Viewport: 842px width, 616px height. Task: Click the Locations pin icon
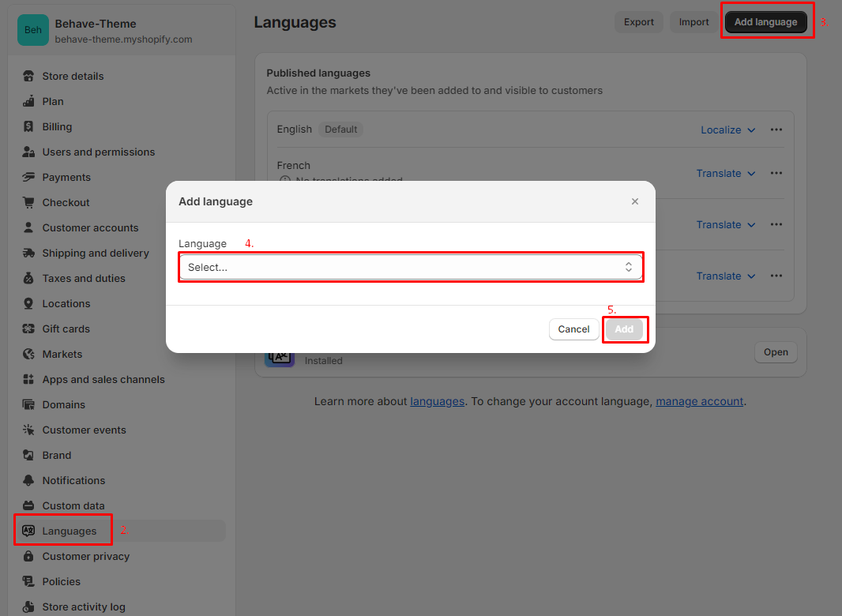[28, 303]
